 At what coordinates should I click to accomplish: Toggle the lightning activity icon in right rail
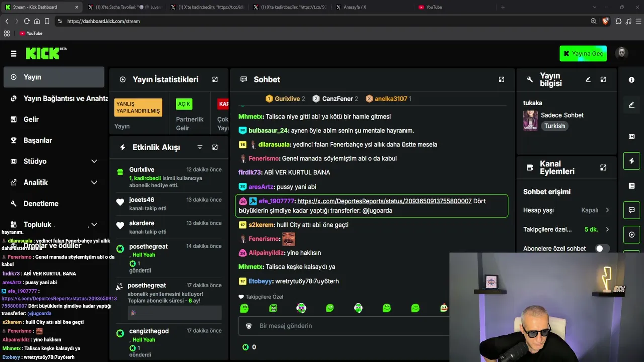(632, 161)
